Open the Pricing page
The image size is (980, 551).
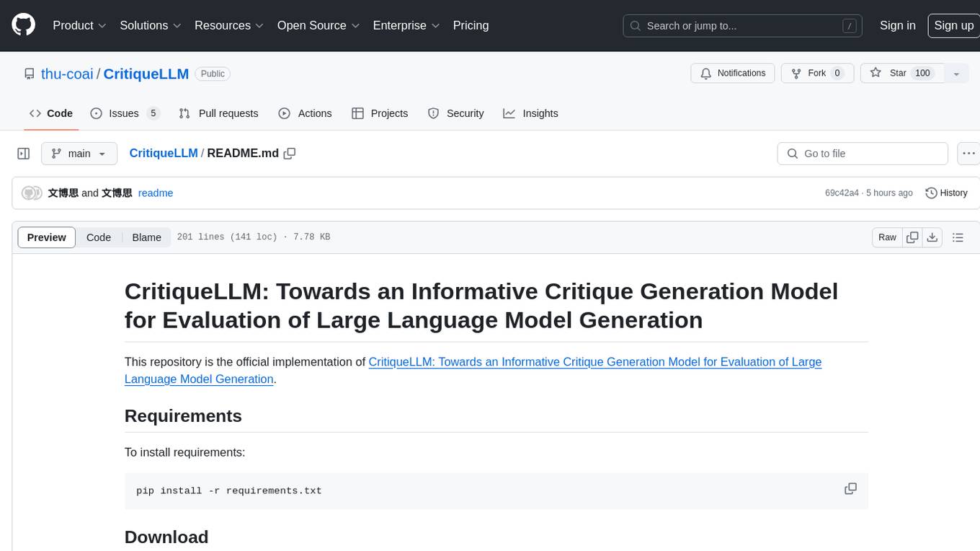471,25
